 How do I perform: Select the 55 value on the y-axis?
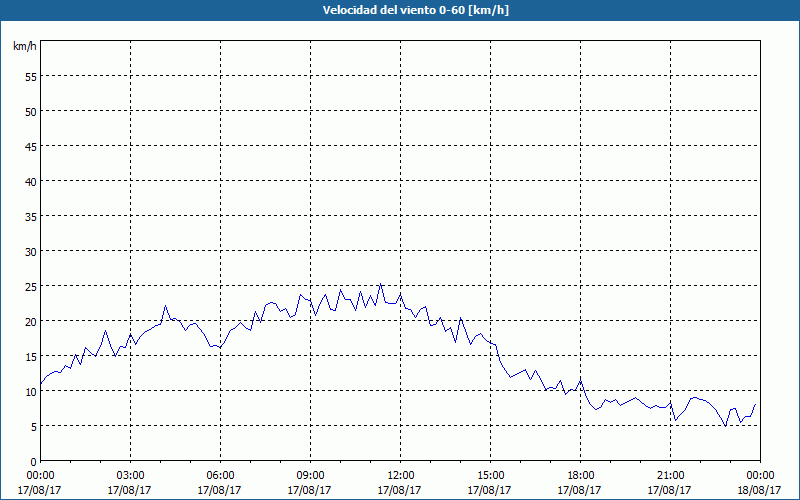coord(31,77)
